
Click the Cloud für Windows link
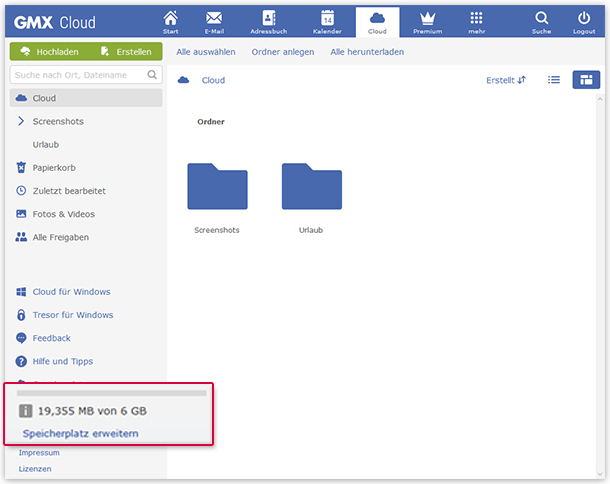[71, 292]
